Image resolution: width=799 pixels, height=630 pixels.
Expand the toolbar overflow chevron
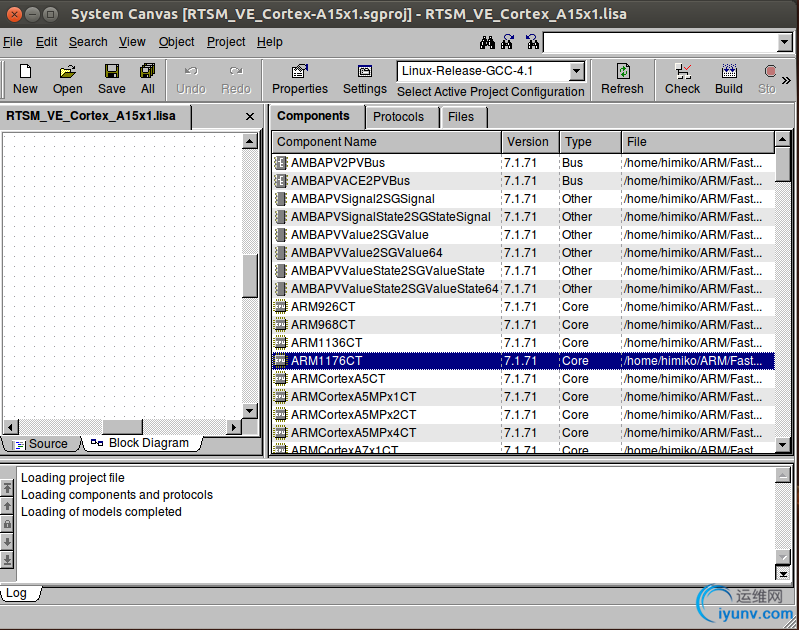point(786,80)
